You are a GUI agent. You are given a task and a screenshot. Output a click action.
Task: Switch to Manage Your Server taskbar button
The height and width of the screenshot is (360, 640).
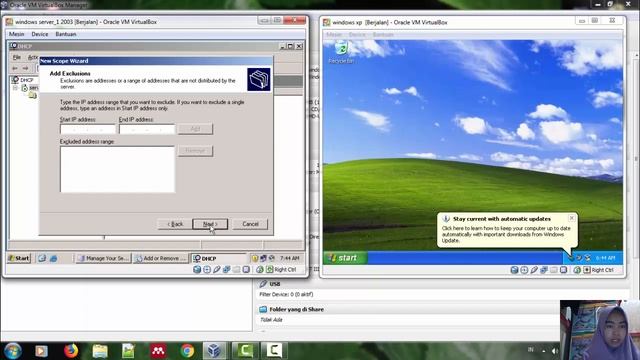point(103,258)
